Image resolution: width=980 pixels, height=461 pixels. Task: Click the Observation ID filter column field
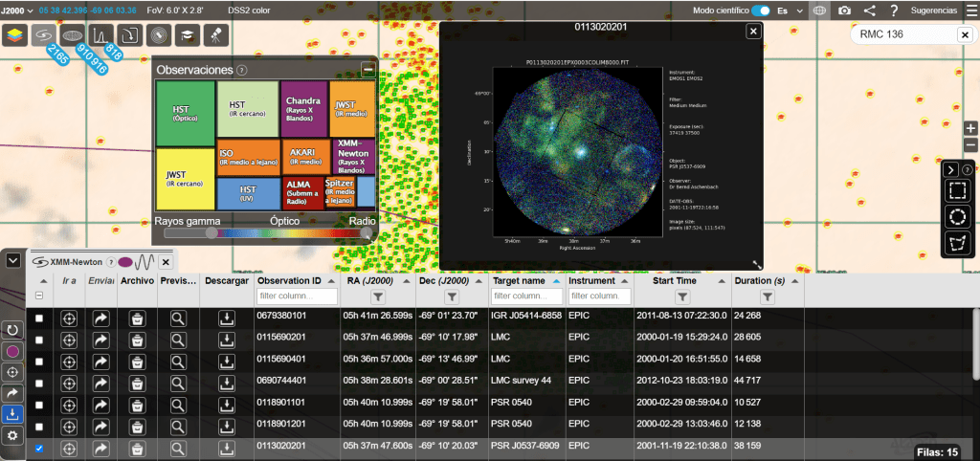tap(296, 297)
